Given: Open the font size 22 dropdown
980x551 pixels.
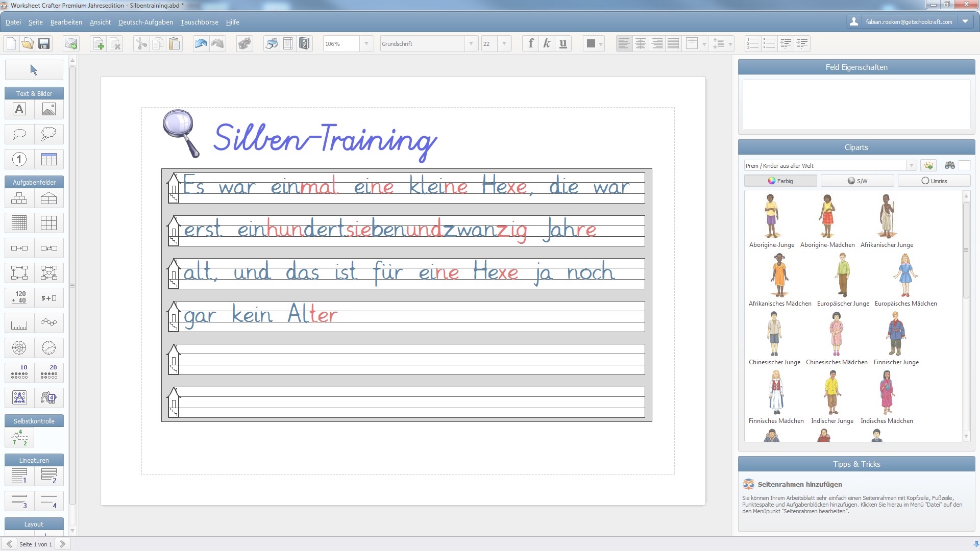Looking at the screenshot, I should coord(504,44).
